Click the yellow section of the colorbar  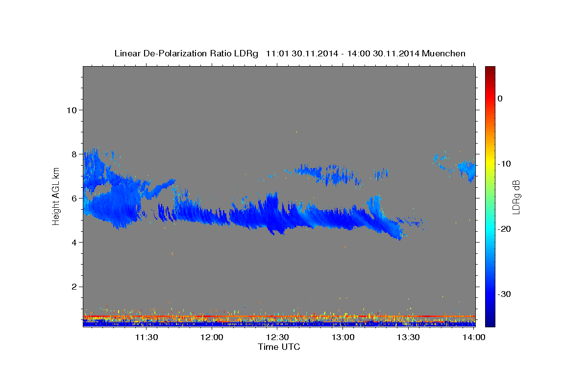tap(490, 162)
